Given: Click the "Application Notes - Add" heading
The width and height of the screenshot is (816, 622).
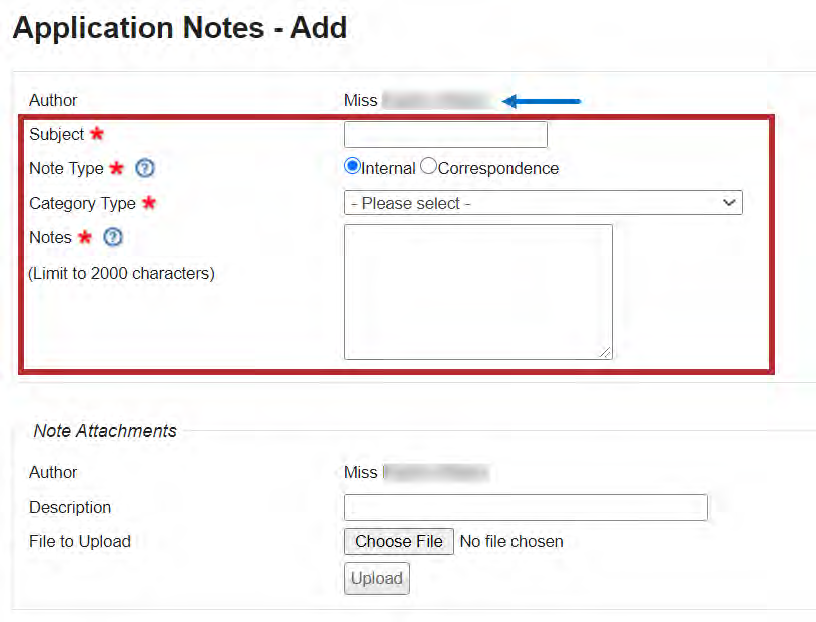Looking at the screenshot, I should tap(180, 28).
